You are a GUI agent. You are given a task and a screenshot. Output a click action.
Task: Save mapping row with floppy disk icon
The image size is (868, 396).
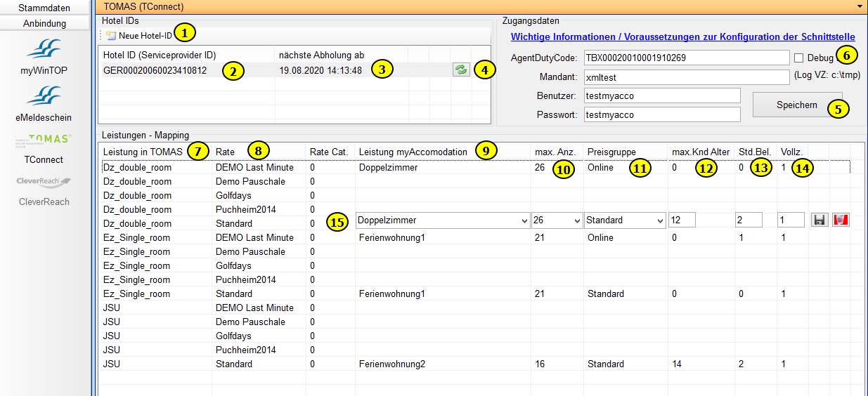819,220
